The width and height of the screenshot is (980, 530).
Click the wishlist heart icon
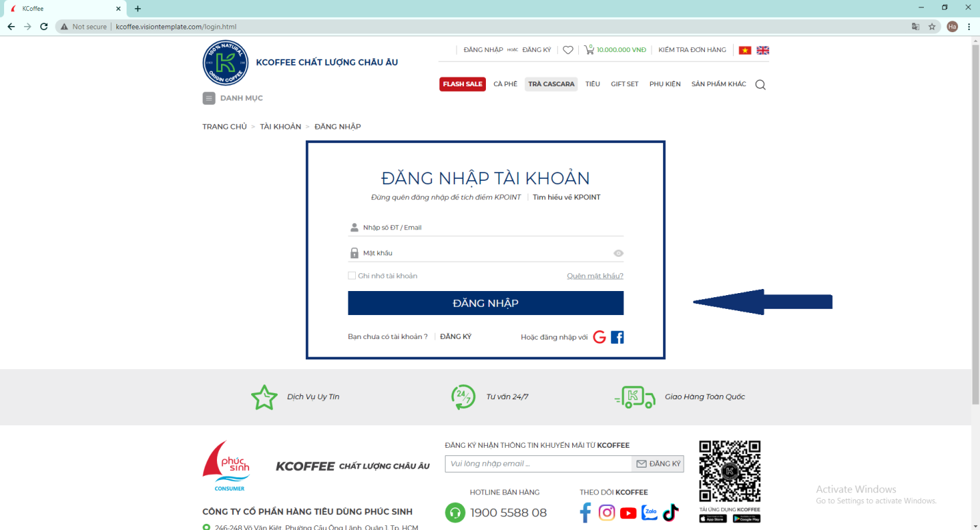[568, 50]
